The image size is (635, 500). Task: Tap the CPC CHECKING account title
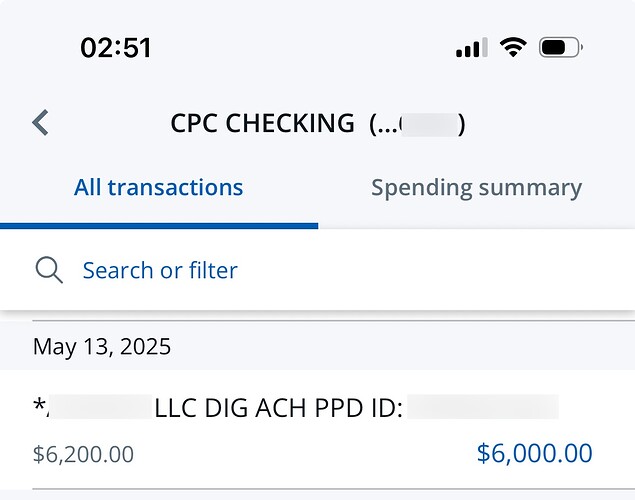tap(262, 123)
